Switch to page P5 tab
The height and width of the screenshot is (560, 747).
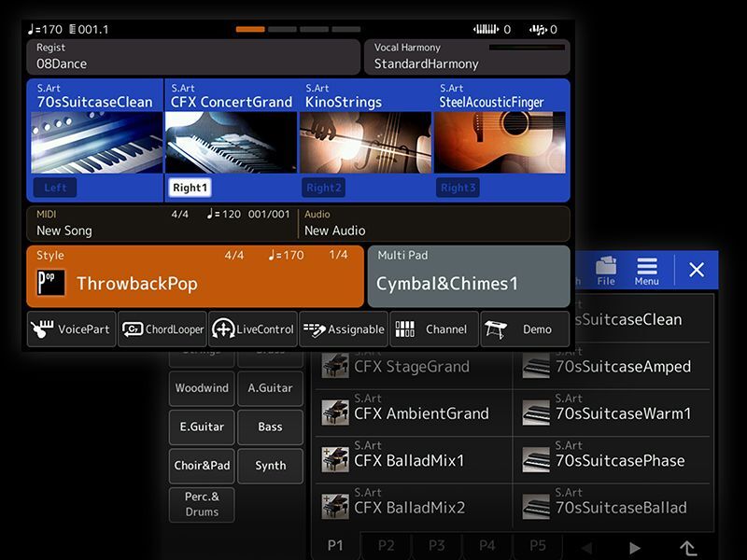point(538,546)
